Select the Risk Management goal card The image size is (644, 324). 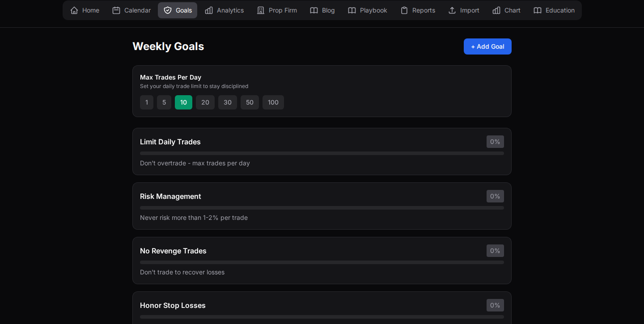pyautogui.click(x=322, y=206)
